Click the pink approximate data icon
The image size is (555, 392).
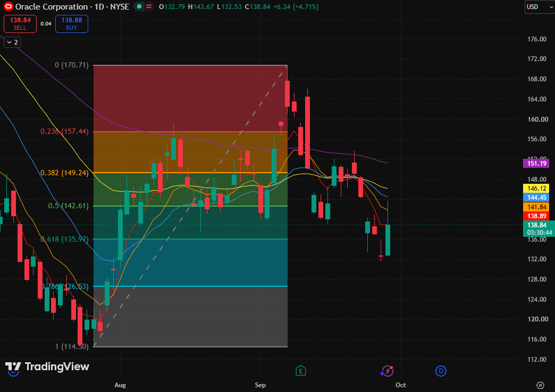click(x=149, y=6)
